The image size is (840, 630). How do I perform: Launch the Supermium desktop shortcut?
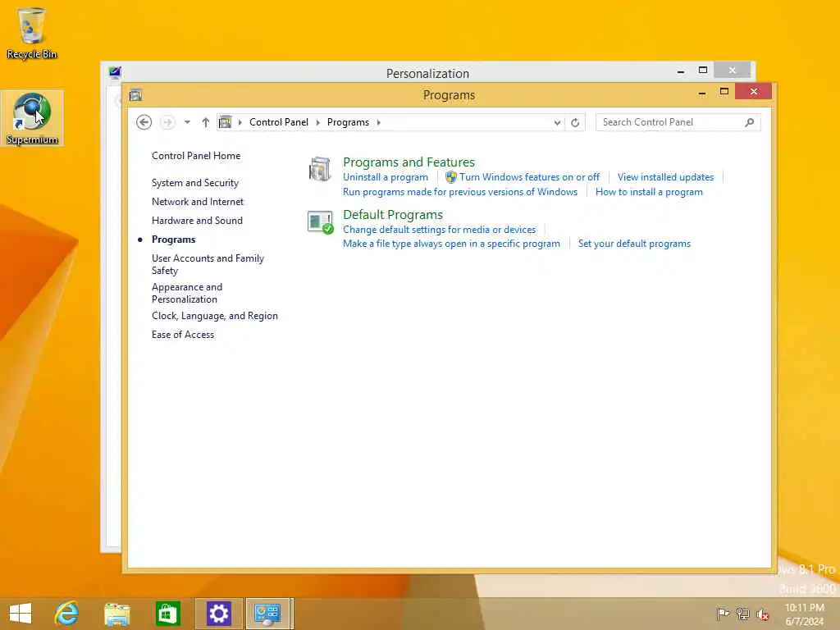(x=32, y=118)
